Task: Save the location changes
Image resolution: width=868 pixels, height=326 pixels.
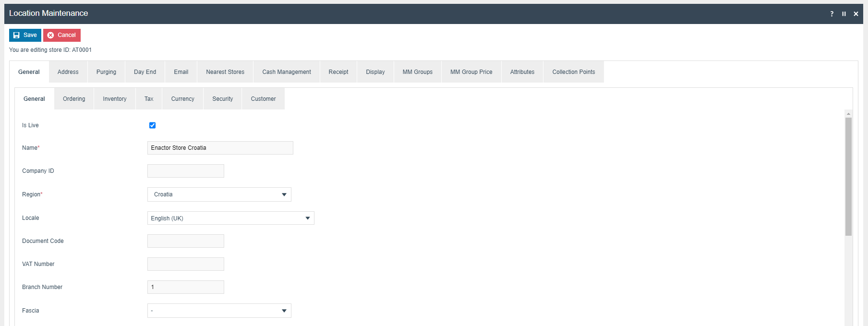Action: (25, 35)
